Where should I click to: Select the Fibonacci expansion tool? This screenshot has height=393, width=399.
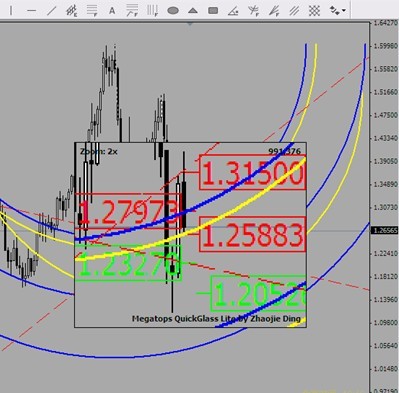[x=132, y=11]
